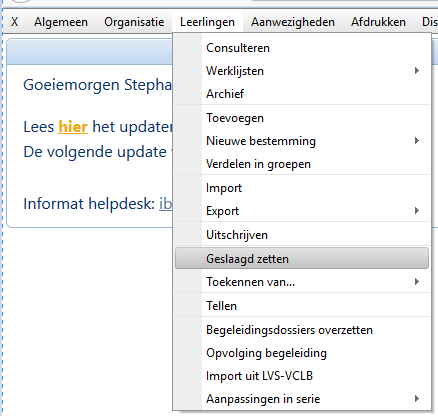Choose Uitschrijven from the menu
Viewport: 438px width, 416px height.
[x=302, y=235]
